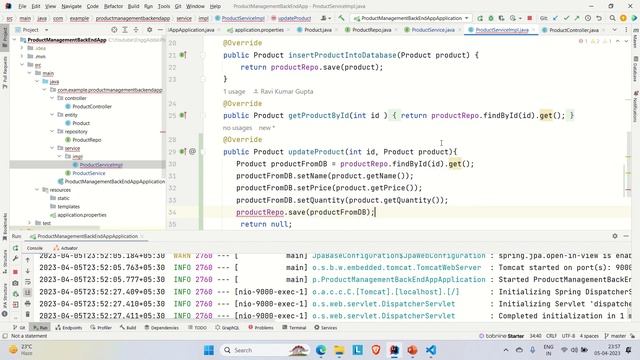Run with coverage from the toolbar
This screenshot has height=360, width=640.
click(x=501, y=18)
